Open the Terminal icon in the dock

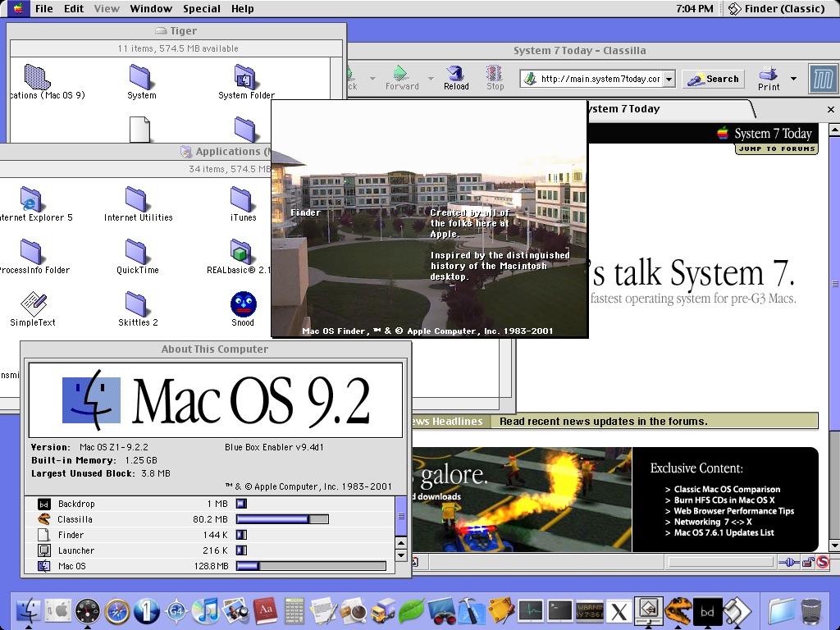click(559, 610)
